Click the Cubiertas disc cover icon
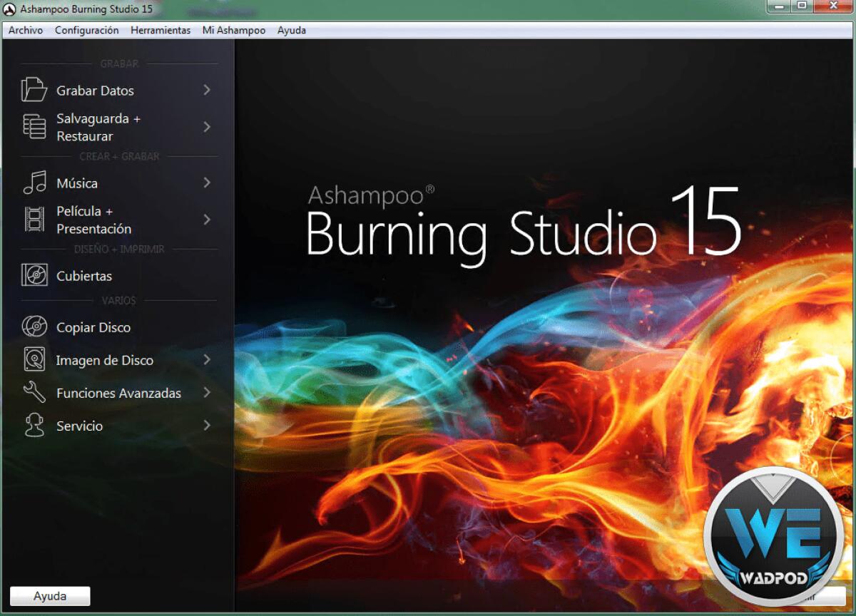 (34, 275)
